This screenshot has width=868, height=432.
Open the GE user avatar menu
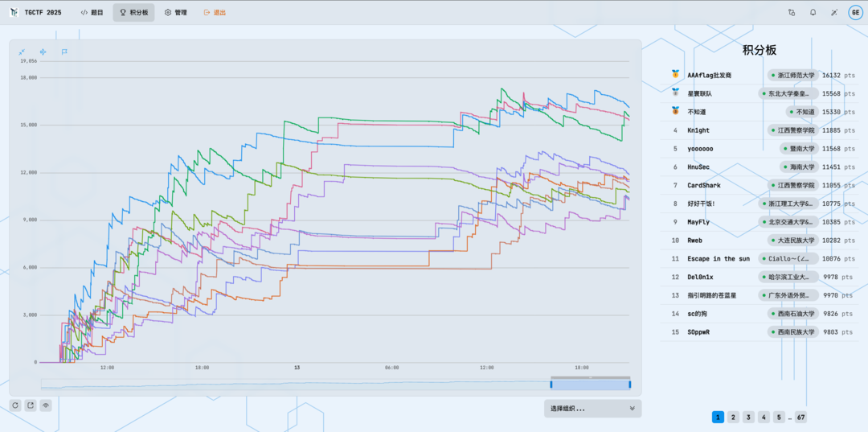[854, 13]
